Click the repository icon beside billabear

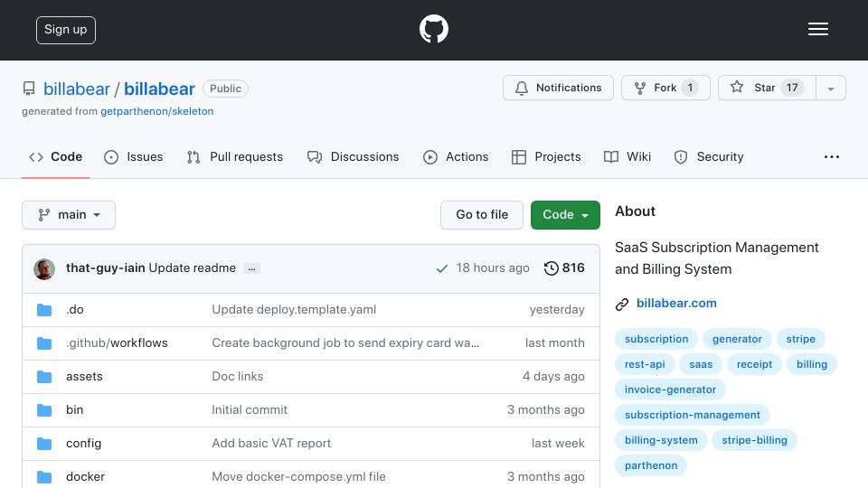click(29, 89)
